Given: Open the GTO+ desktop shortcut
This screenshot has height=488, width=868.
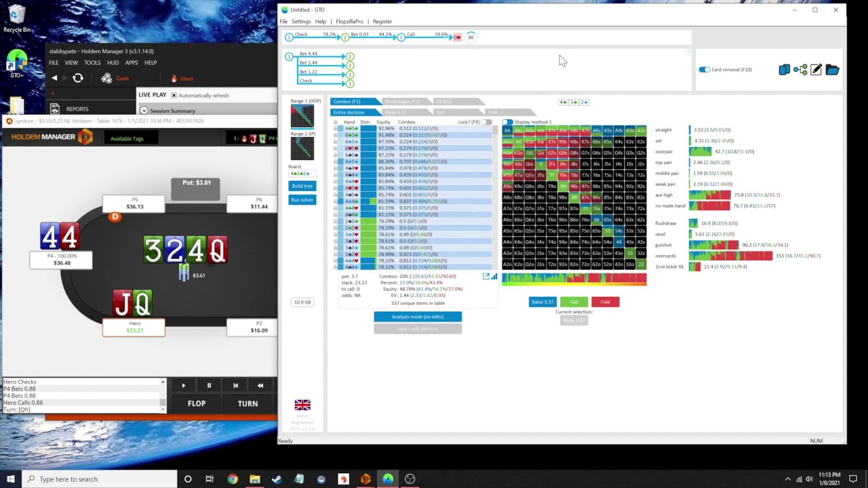Looking at the screenshot, I should coord(17,63).
